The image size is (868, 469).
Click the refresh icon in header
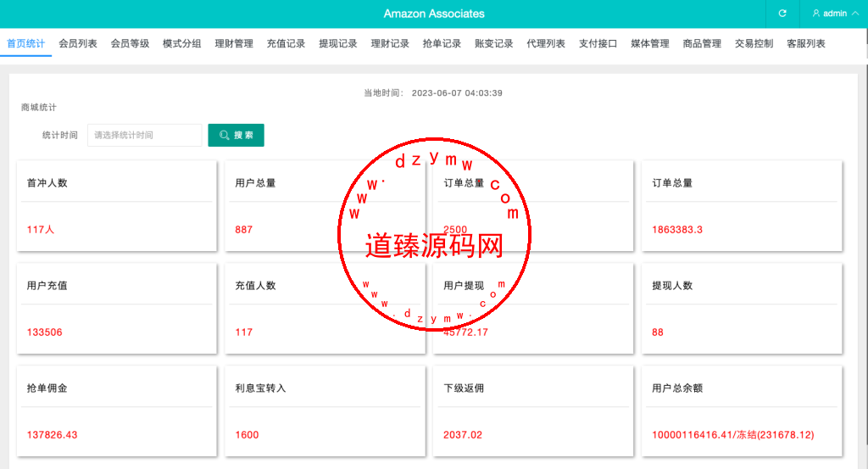click(782, 14)
